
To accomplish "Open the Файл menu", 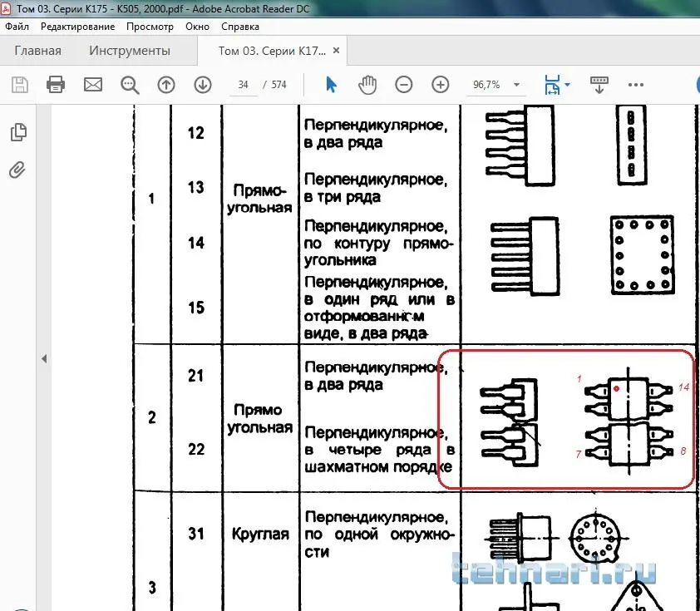I will click(17, 27).
